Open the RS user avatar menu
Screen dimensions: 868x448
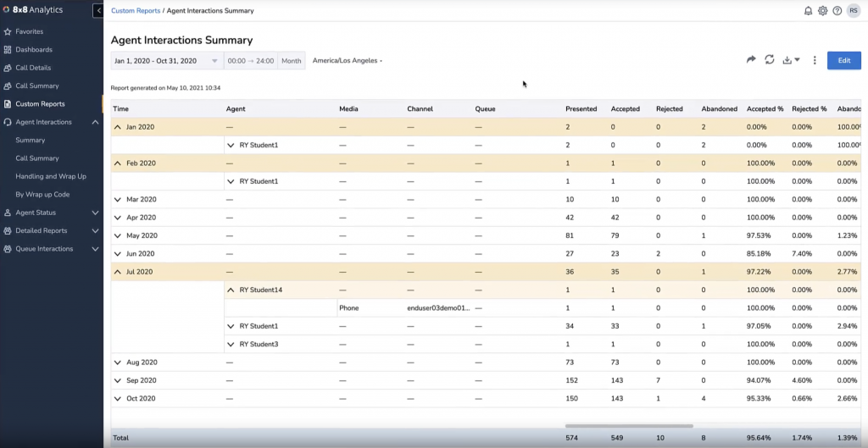click(853, 11)
